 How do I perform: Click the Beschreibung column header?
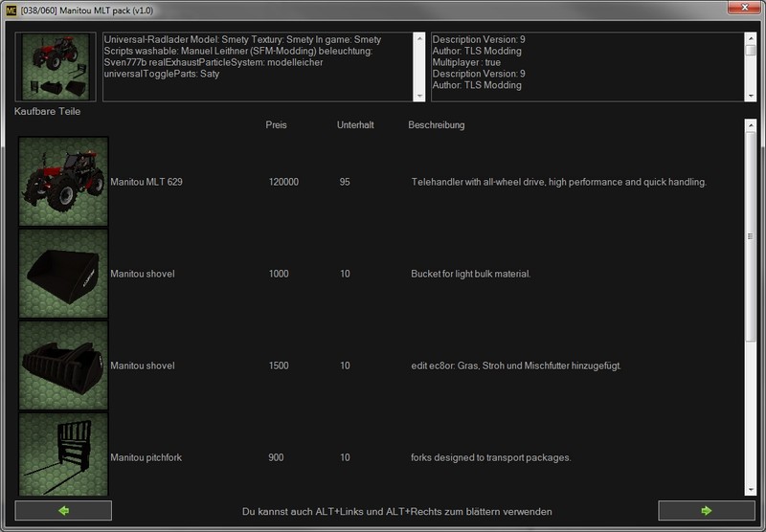tap(436, 125)
